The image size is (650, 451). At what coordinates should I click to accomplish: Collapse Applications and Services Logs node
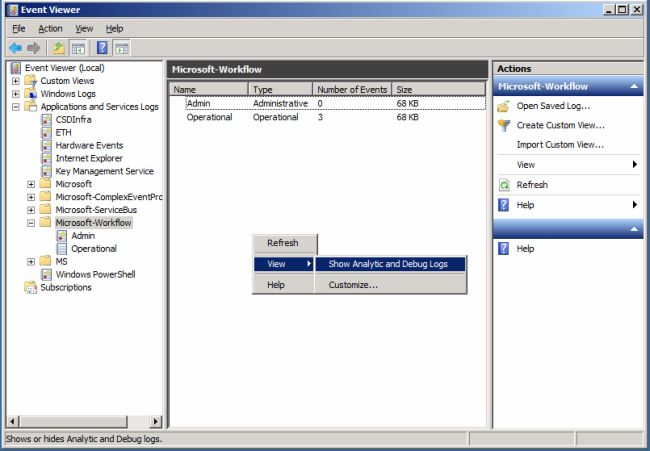pyautogui.click(x=16, y=107)
